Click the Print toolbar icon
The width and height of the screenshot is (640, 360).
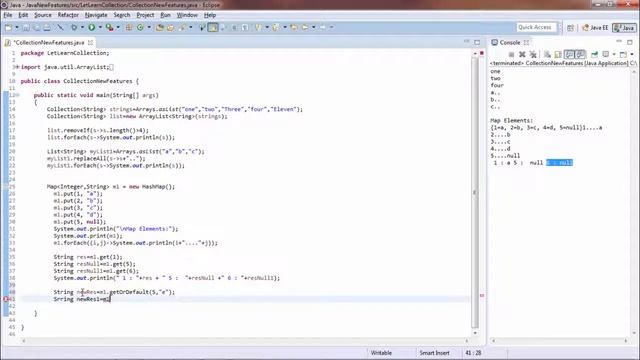[x=47, y=27]
